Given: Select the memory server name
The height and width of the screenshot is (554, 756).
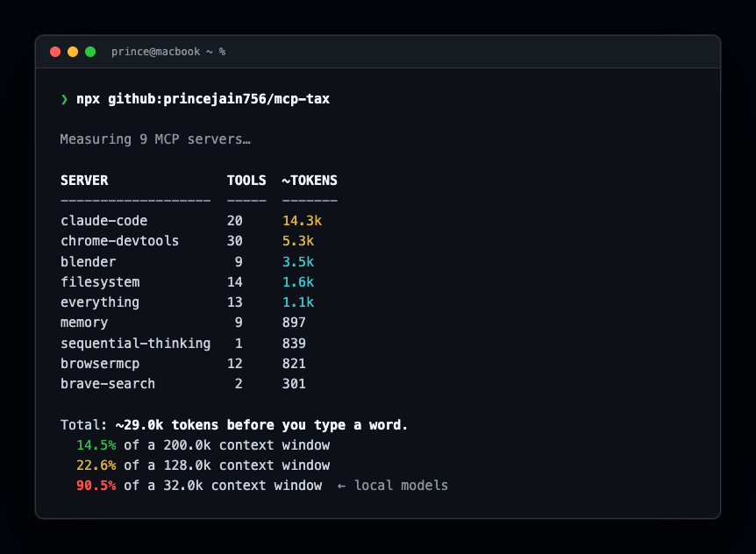Looking at the screenshot, I should (84, 323).
